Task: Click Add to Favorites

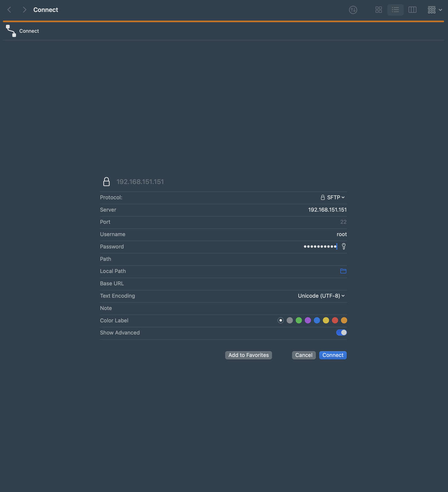Action: point(248,355)
